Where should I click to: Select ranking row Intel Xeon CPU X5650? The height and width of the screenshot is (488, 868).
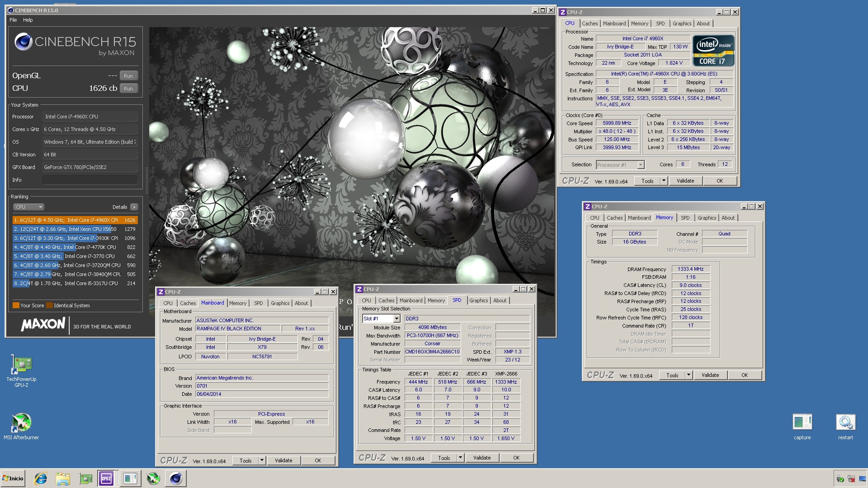(x=75, y=229)
